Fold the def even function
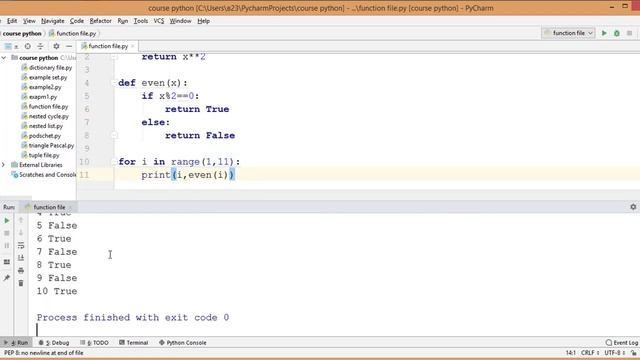This screenshot has height=360, width=640. pos(114,83)
